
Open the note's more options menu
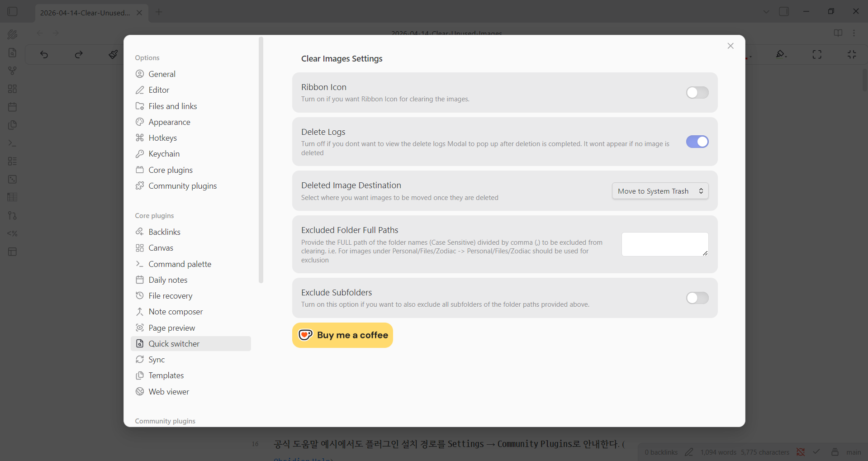pyautogui.click(x=854, y=33)
